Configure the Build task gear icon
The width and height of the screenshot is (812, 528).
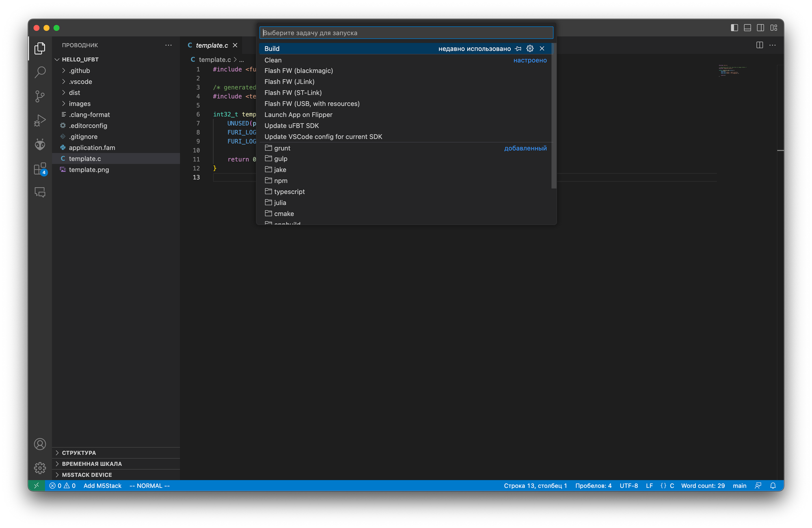(x=530, y=48)
